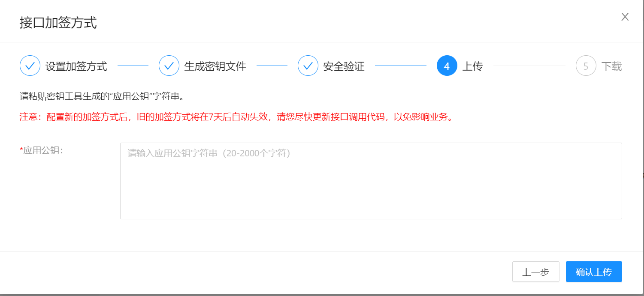Click the *应用公钥 field label
Viewport: 644px width, 296px height.
pyautogui.click(x=42, y=150)
